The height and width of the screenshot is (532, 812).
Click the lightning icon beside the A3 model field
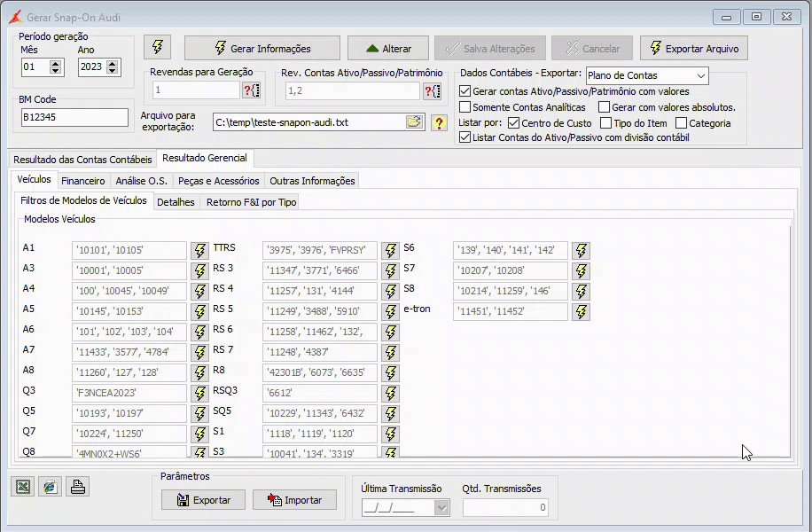[199, 271]
